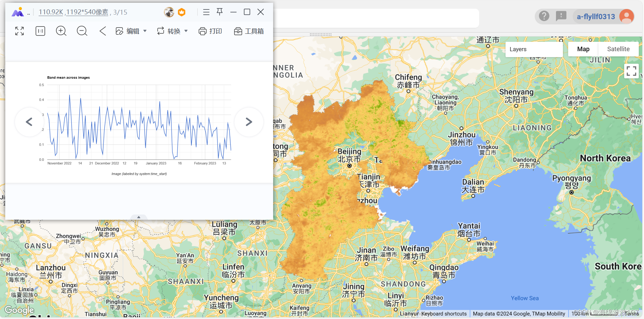The width and height of the screenshot is (644, 319).
Task: Toggle fullscreen map view
Action: coord(631,71)
